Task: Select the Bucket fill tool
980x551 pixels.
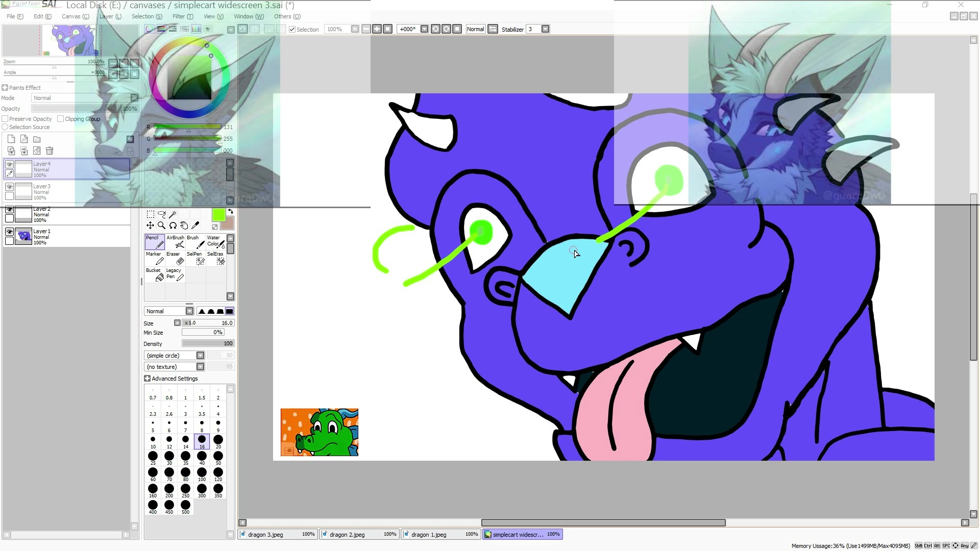Action: pos(155,274)
